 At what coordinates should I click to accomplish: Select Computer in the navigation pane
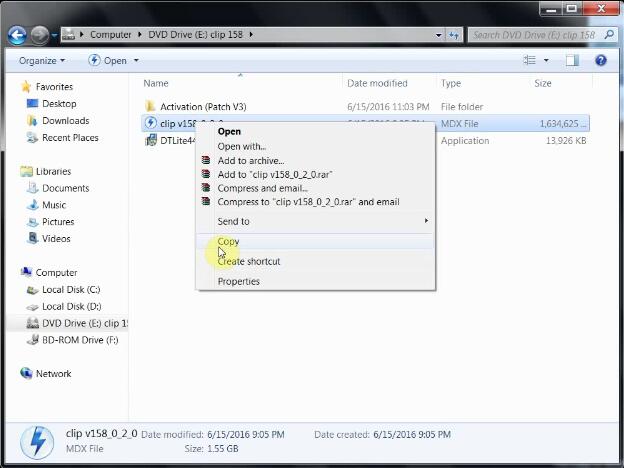[56, 273]
